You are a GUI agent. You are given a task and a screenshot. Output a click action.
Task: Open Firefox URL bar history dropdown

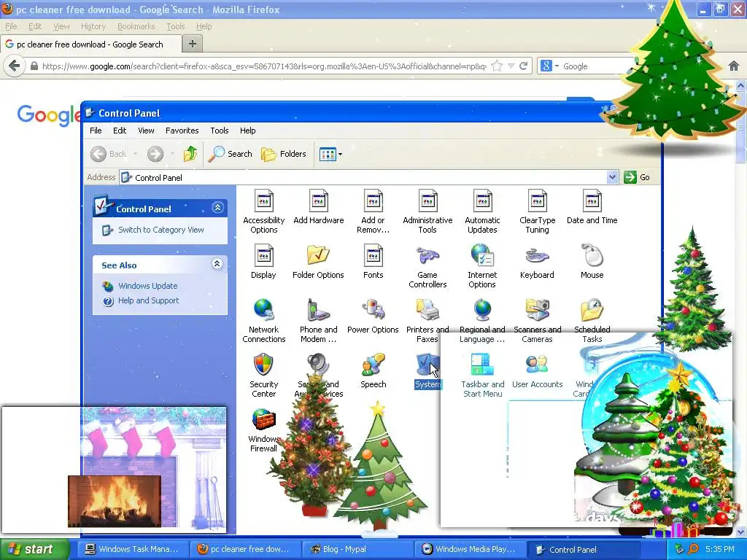pyautogui.click(x=511, y=66)
